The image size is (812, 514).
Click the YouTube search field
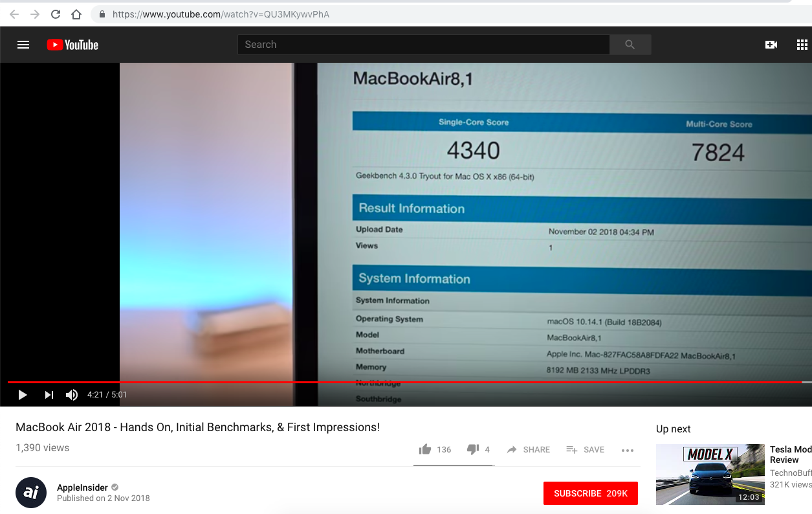(424, 45)
